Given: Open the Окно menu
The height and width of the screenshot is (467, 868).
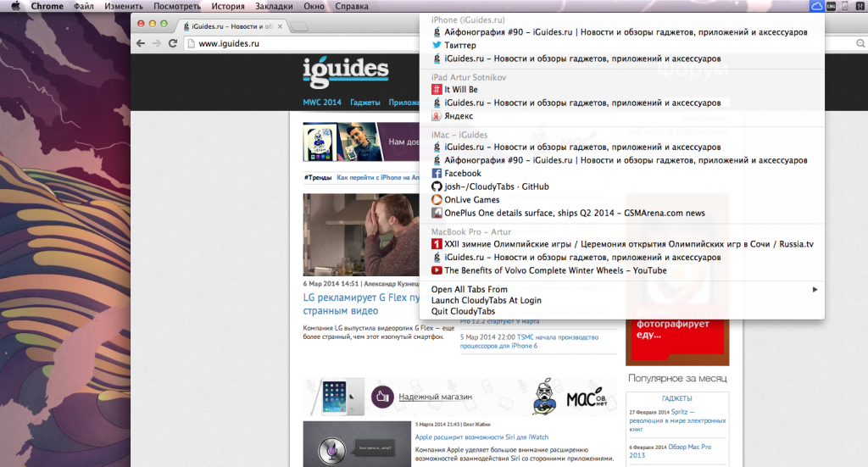Looking at the screenshot, I should pyautogui.click(x=314, y=6).
